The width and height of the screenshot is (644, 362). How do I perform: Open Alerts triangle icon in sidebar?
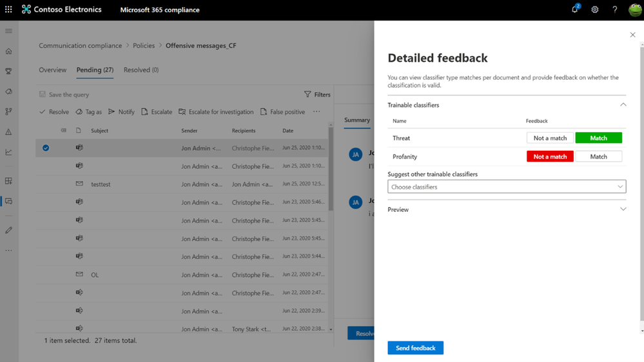coord(8,132)
